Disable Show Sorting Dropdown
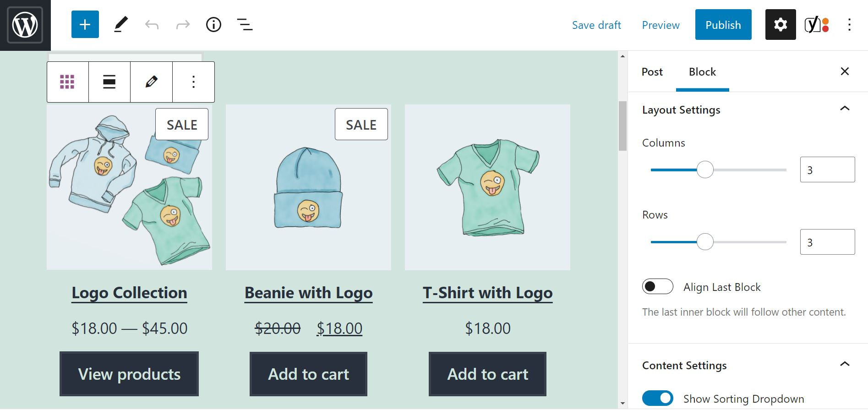868x410 pixels. click(x=657, y=398)
